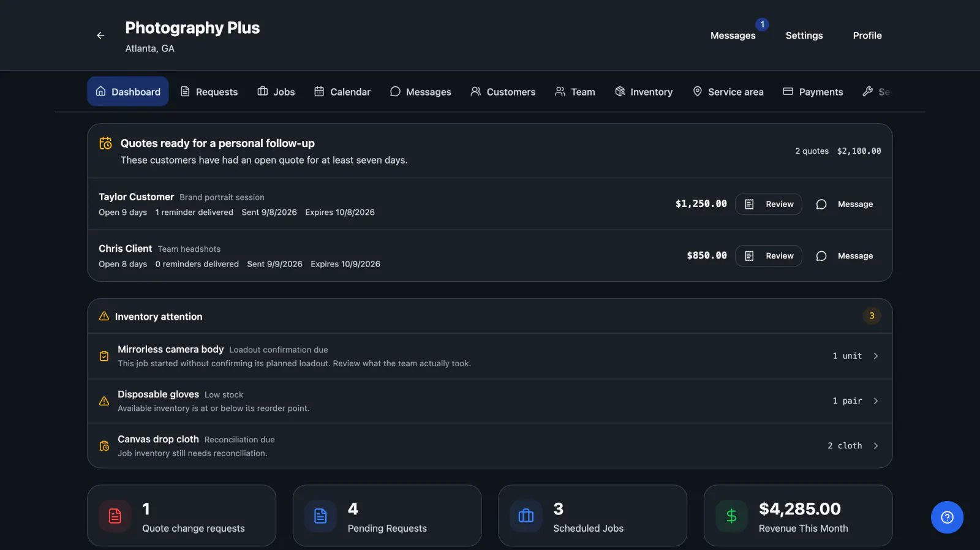Click the clipboard icon for Mirrorless camera body
This screenshot has width=980, height=550.
click(x=104, y=356)
